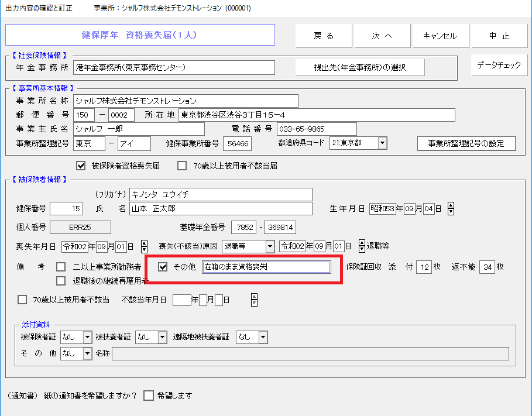Uncheck 被保険者資格喪失届 checkbox
The width and height of the screenshot is (532, 416).
81,166
